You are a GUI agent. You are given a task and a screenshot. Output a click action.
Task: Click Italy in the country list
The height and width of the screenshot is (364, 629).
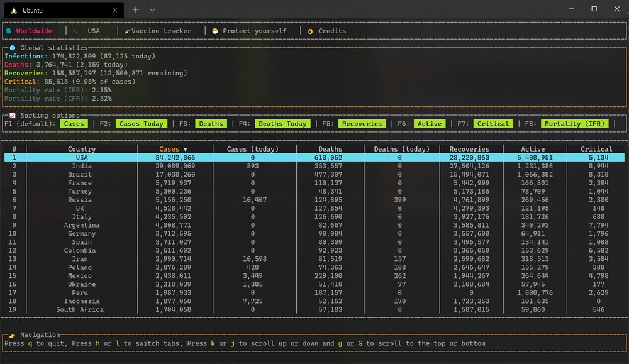(82, 216)
